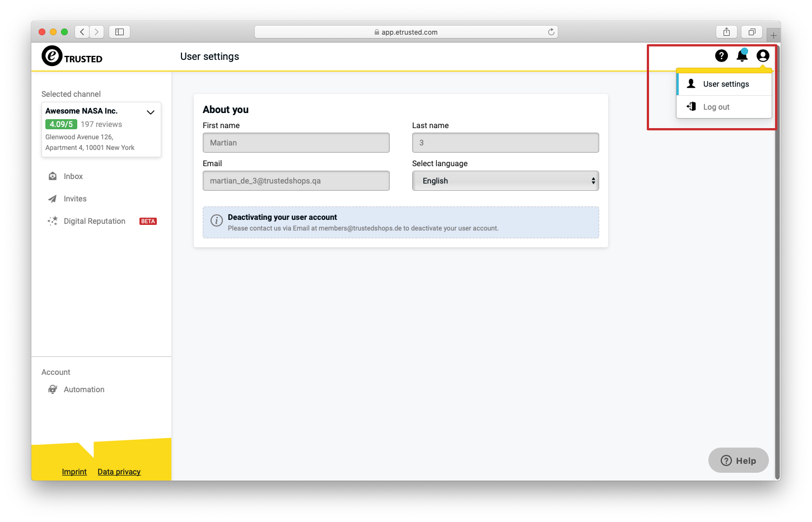The width and height of the screenshot is (812, 522).
Task: Click the Invites paper plane icon
Action: pos(53,199)
